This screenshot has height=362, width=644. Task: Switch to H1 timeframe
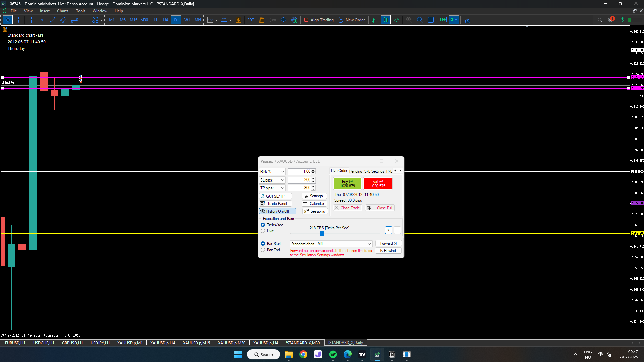[x=155, y=20]
